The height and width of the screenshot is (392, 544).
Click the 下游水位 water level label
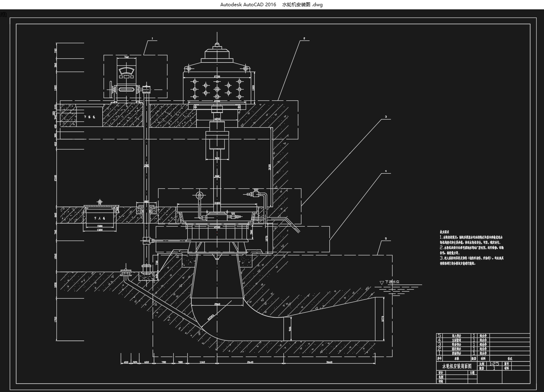(392, 282)
